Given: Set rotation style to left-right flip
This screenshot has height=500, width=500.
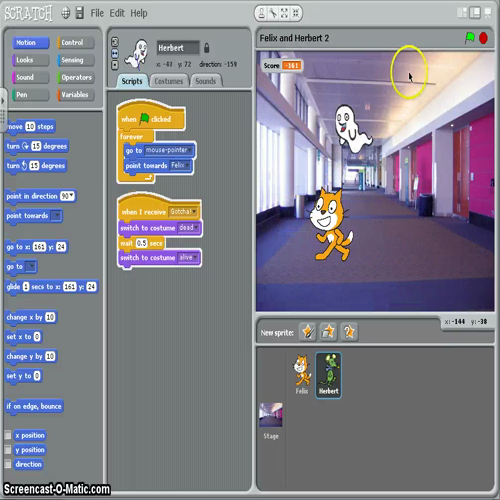Looking at the screenshot, I should (115, 53).
